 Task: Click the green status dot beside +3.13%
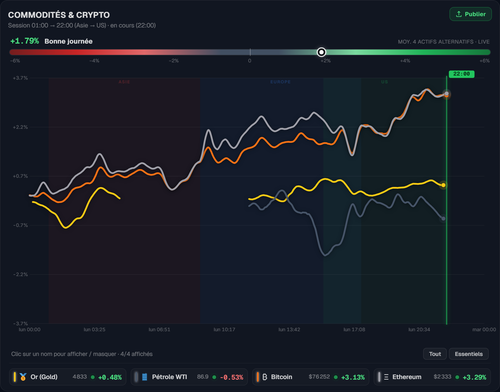(x=336, y=377)
